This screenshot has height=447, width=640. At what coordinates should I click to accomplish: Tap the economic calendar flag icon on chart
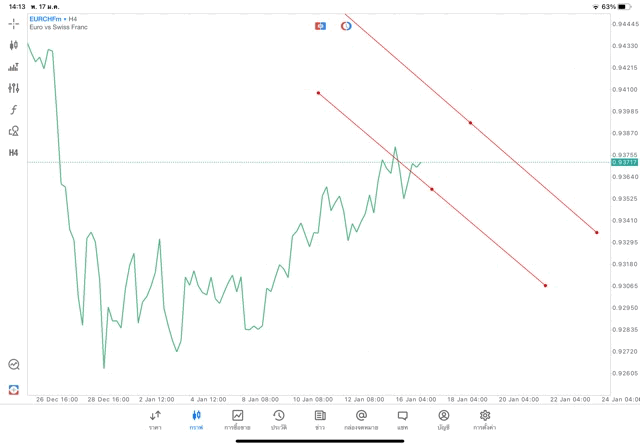coord(321,25)
